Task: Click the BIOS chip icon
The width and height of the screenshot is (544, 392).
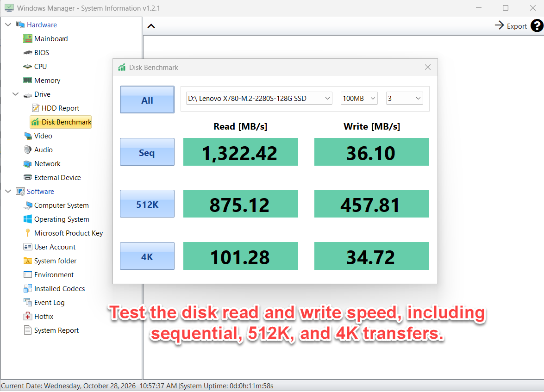Action: pos(27,53)
